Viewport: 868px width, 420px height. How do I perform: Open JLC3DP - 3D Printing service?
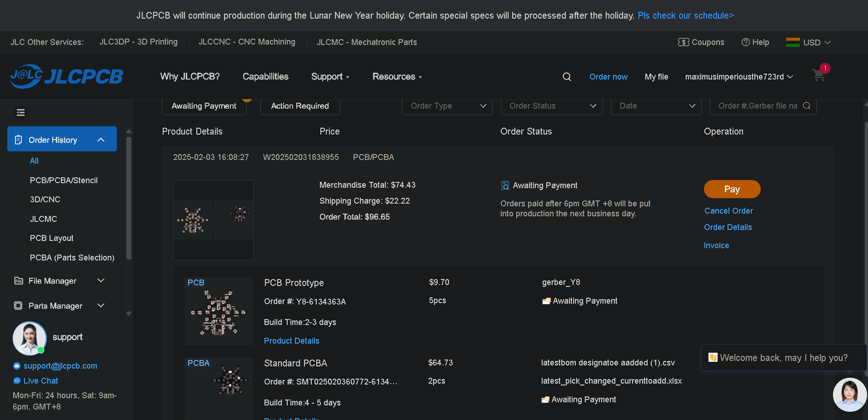click(x=139, y=42)
